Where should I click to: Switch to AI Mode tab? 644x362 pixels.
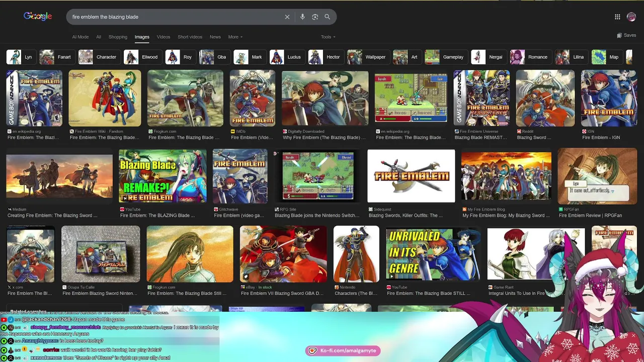(x=80, y=37)
